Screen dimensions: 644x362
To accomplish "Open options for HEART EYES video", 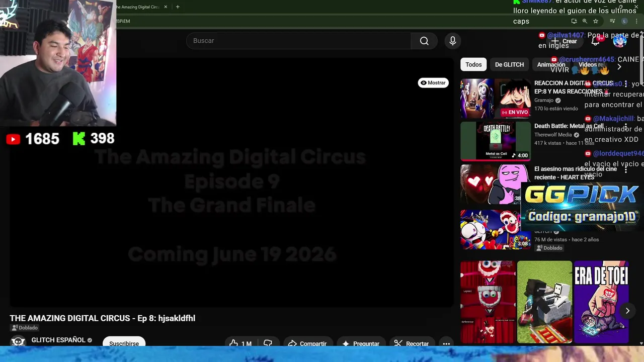I will coord(626,170).
